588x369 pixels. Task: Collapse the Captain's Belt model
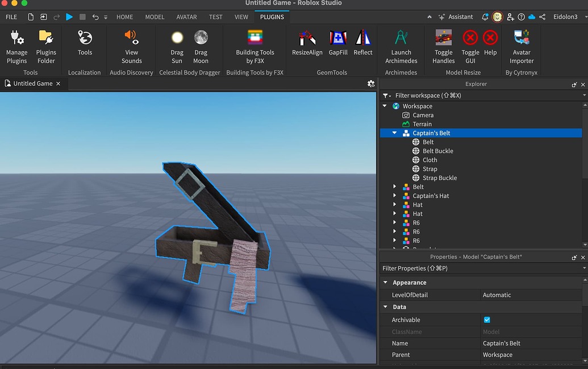(394, 132)
